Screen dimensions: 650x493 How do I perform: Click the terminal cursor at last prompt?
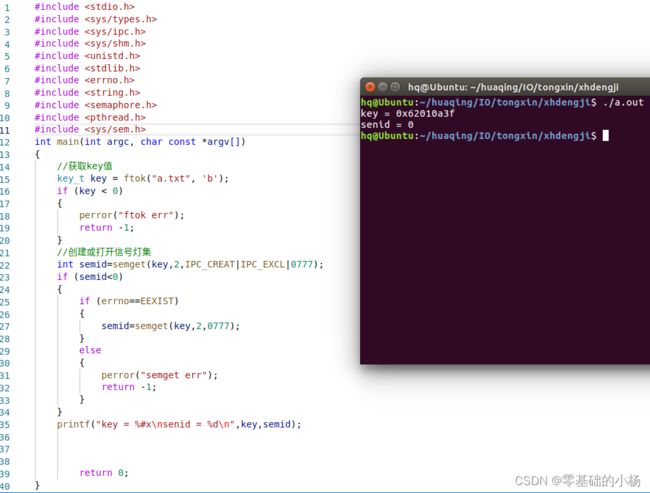606,136
